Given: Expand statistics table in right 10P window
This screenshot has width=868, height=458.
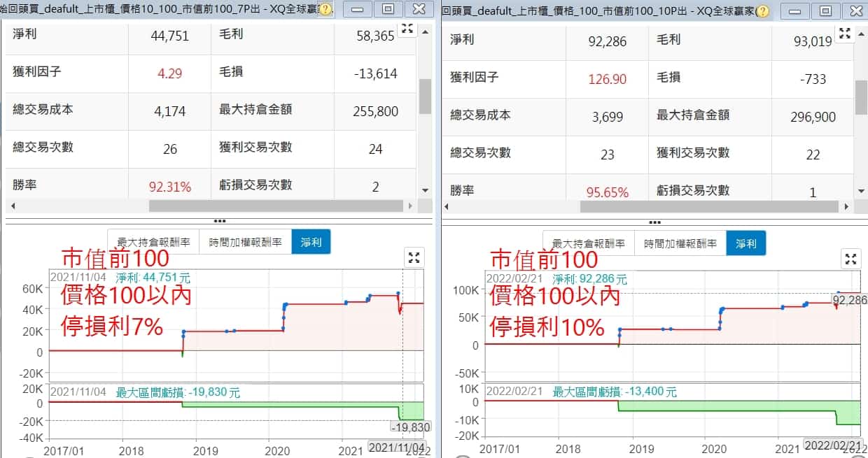Looking at the screenshot, I should [x=845, y=33].
